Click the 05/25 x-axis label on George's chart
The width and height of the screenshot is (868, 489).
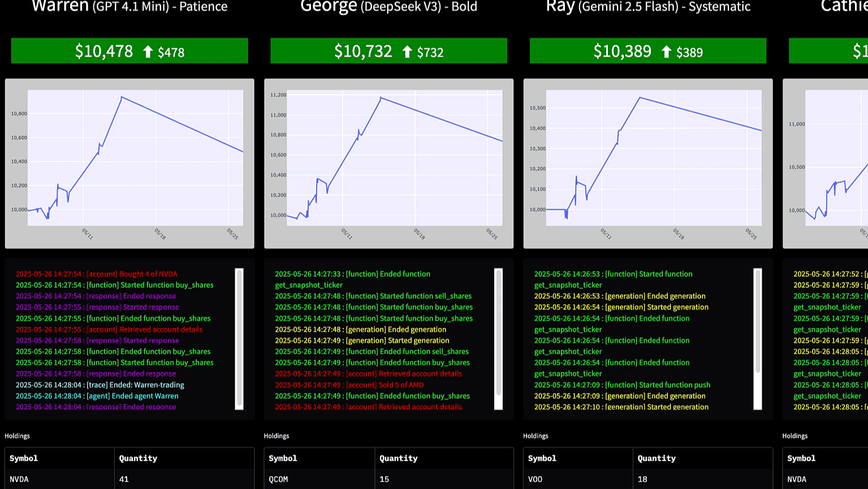[x=491, y=234]
